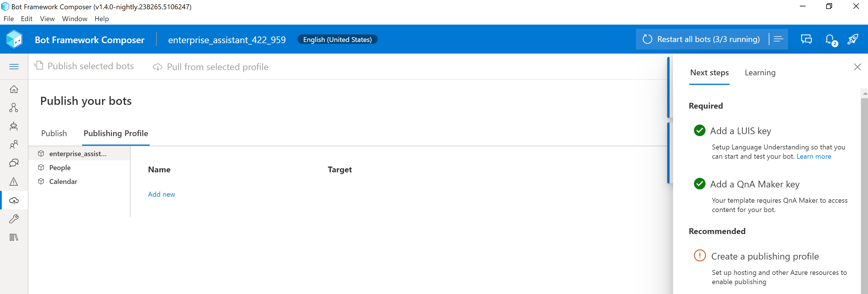
Task: Click the Learn more link
Action: pyautogui.click(x=814, y=156)
